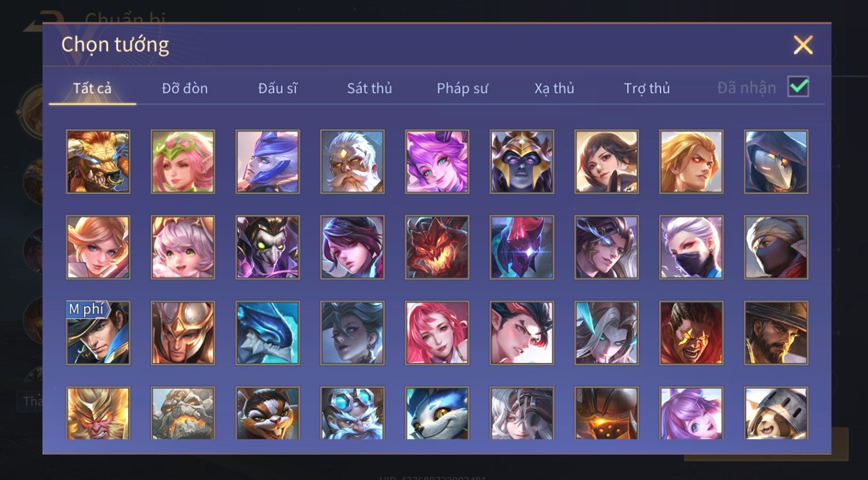Select the blue shark creature hero
The image size is (868, 480).
267,333
